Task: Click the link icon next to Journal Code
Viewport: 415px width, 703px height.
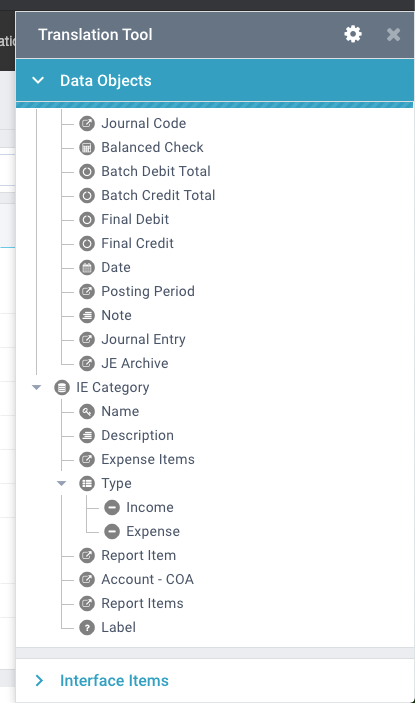Action: coord(87,123)
